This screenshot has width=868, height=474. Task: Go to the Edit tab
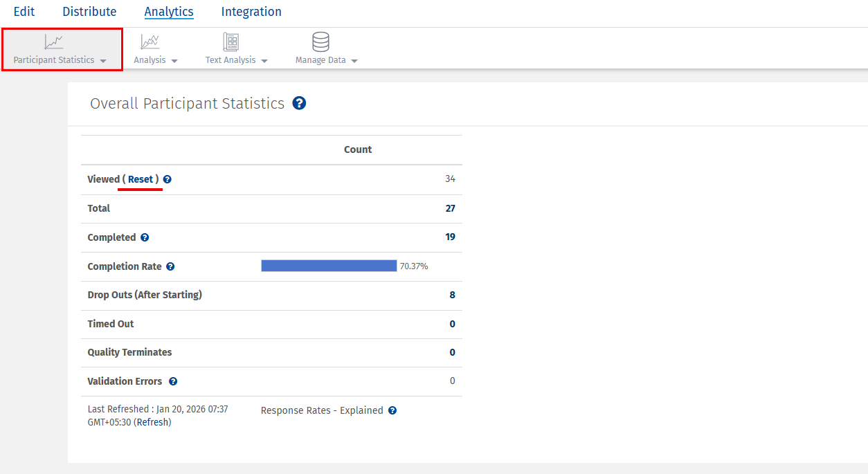tap(24, 11)
